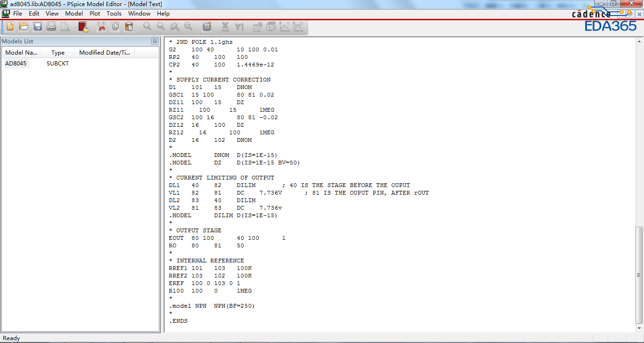
Task: Click the first magnifier icon in the toolbar
Action: (148, 27)
